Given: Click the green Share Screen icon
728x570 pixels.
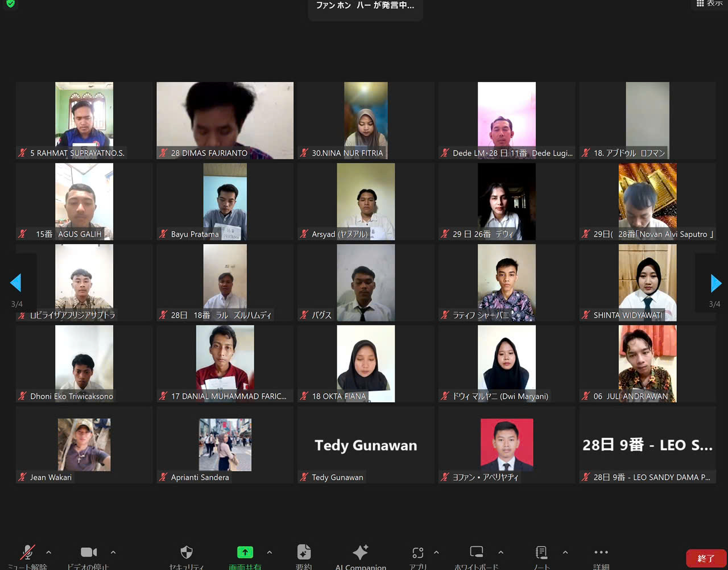Looking at the screenshot, I should pos(245,552).
